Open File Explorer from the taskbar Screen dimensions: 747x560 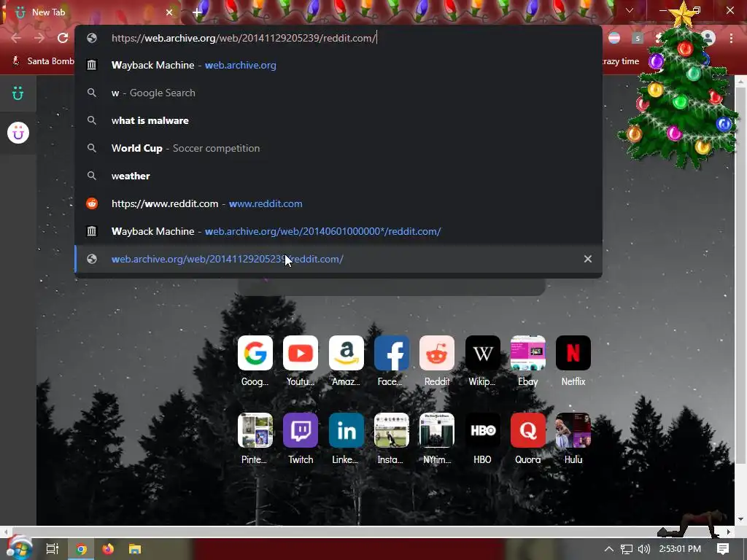[135, 549]
